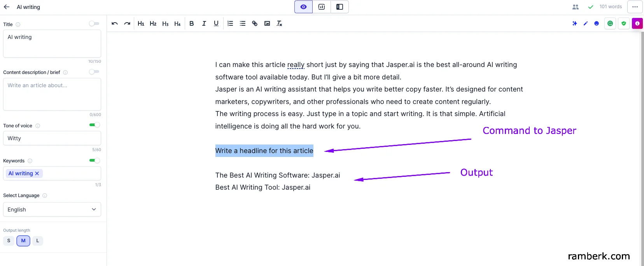This screenshot has height=266, width=644.
Task: Click the Content description text area
Action: coord(52,94)
